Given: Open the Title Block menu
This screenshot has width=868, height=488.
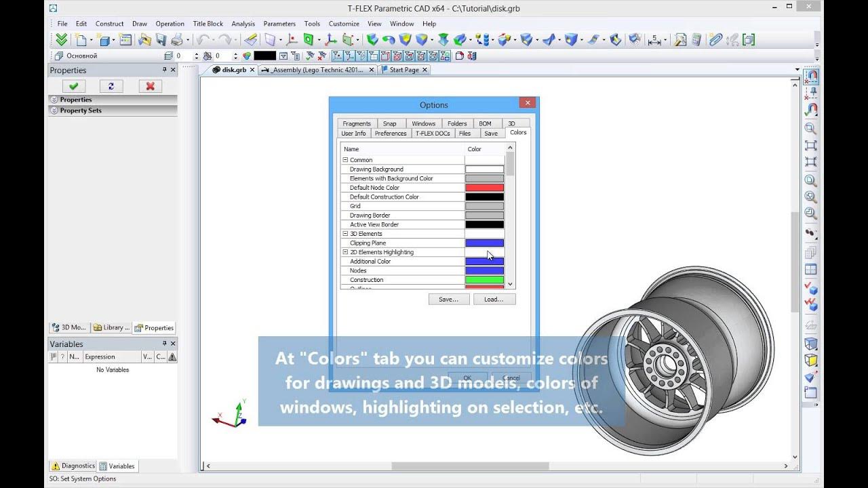Looking at the screenshot, I should click(x=208, y=24).
